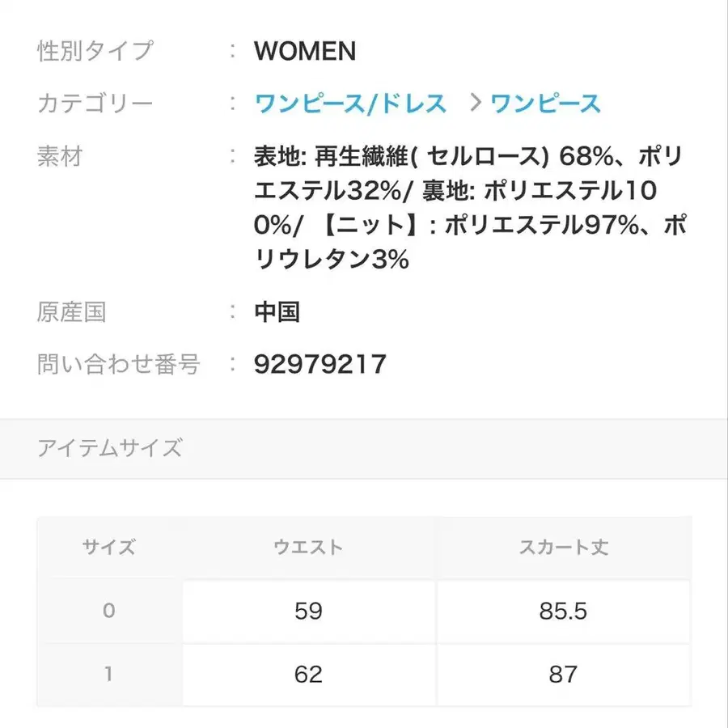Select size 0 row label

pyautogui.click(x=110, y=612)
